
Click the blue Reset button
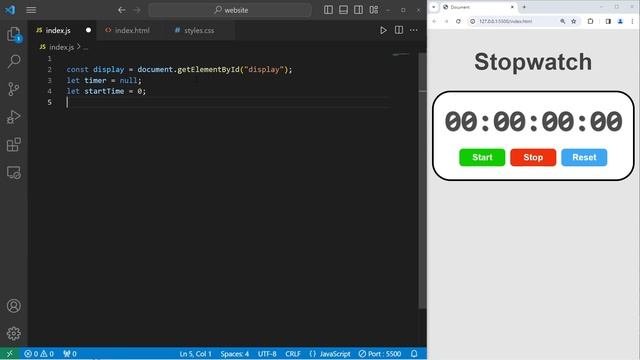[584, 158]
